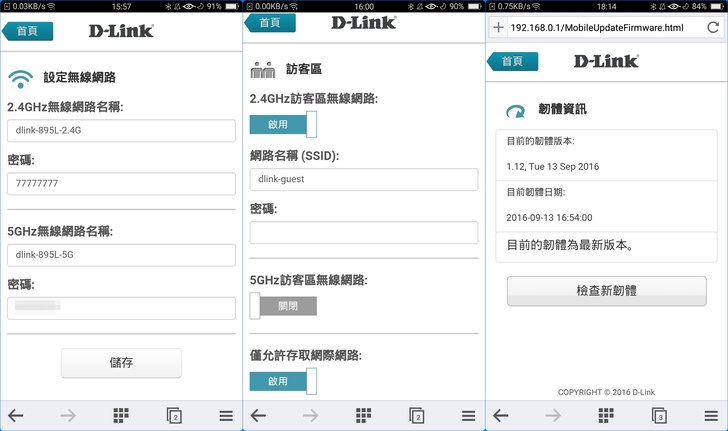Click the URL field 192.168.0.1/MobileUpdateFirmware.html
Screen dimensions: 728x431
point(597,27)
